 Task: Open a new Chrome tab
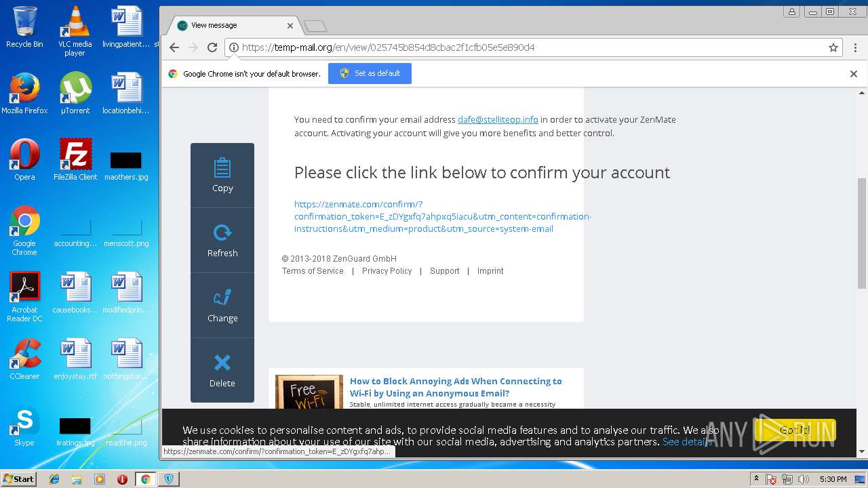click(315, 26)
